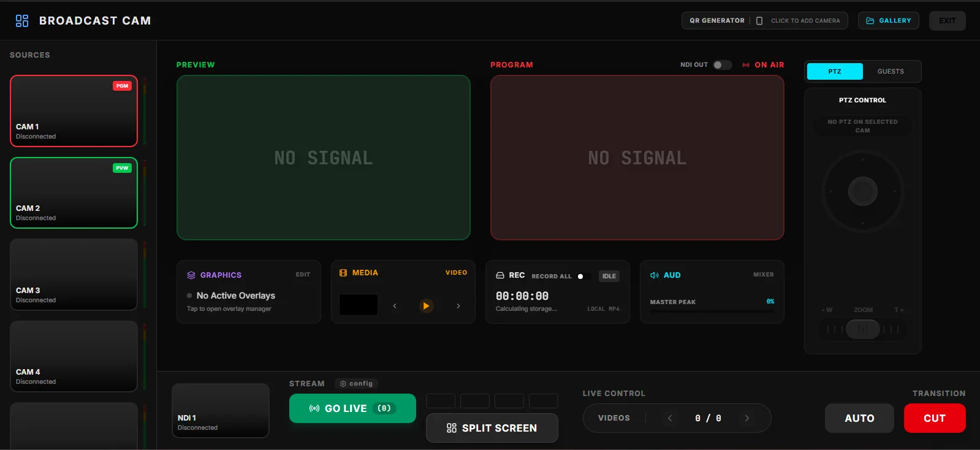Click the Auto transition button
The height and width of the screenshot is (450, 980).
coord(859,418)
